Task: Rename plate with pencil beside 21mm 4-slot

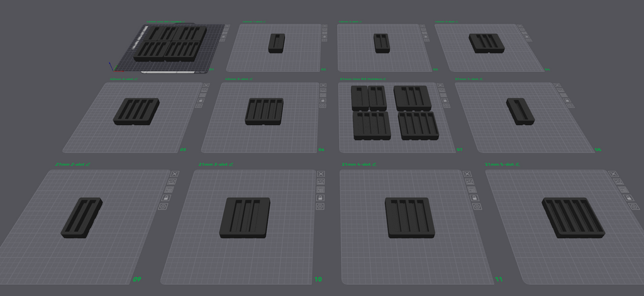Action: pyautogui.click(x=374, y=164)
